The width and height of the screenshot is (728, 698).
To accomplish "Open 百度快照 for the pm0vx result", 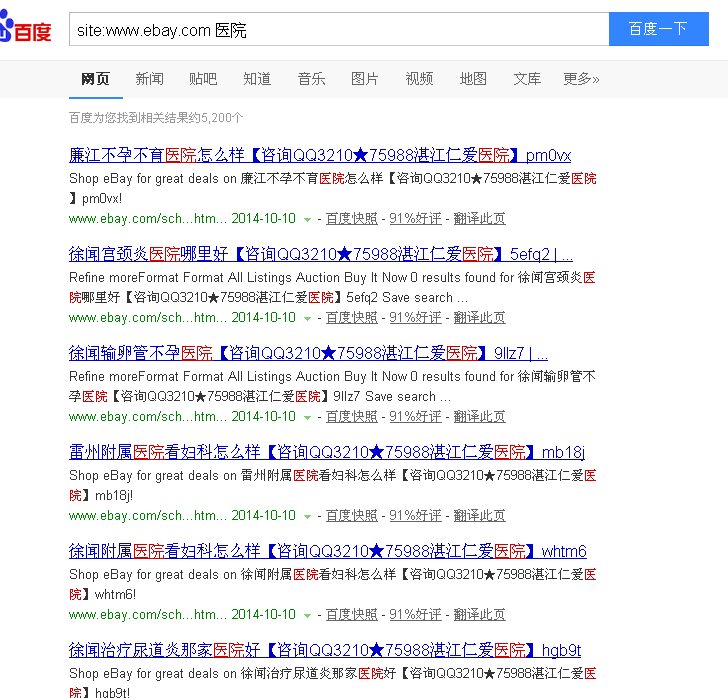I will [x=352, y=219].
